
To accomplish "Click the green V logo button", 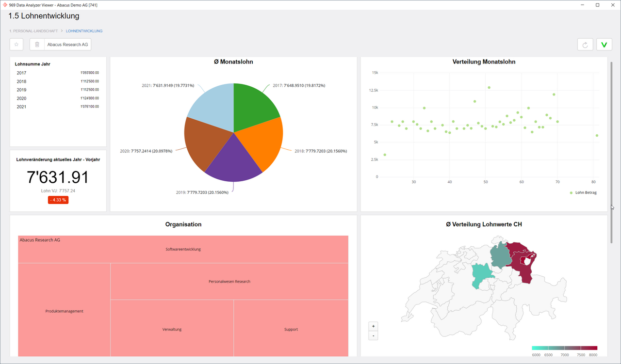I will (x=604, y=45).
